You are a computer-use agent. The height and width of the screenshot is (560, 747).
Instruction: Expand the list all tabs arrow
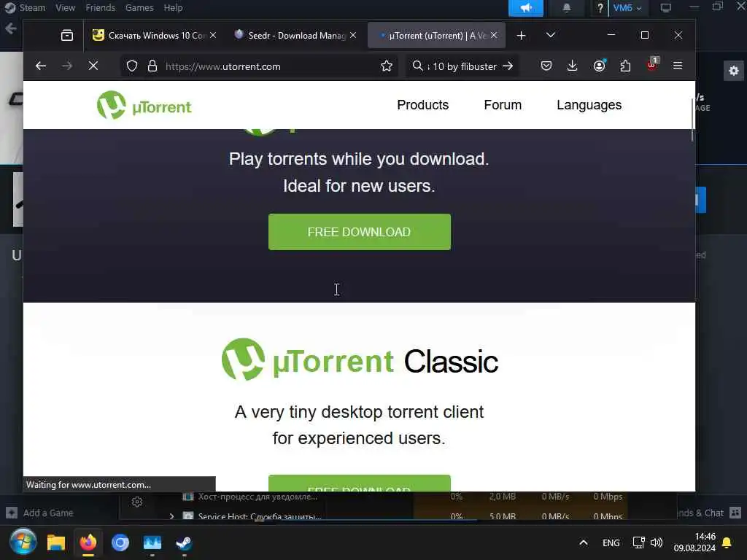pyautogui.click(x=551, y=35)
